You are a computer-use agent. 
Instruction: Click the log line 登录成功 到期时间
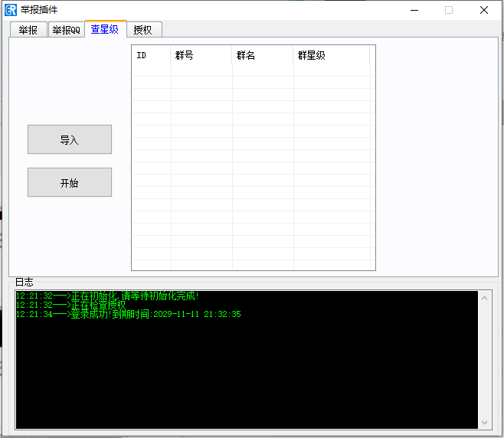pos(129,314)
